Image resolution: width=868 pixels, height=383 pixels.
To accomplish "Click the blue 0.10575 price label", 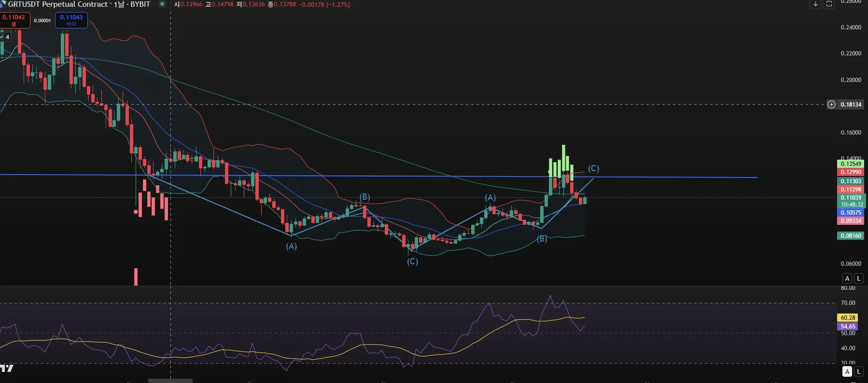I will pos(851,213).
